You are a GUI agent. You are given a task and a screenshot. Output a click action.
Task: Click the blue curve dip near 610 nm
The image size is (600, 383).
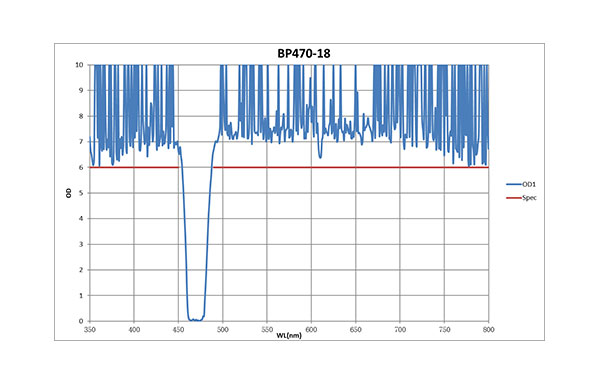tap(320, 155)
